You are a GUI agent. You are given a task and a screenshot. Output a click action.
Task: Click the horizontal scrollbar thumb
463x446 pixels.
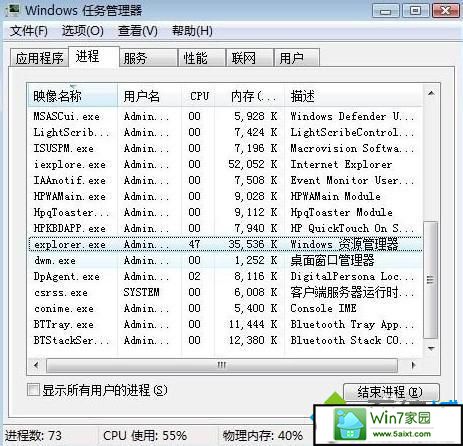222,365
